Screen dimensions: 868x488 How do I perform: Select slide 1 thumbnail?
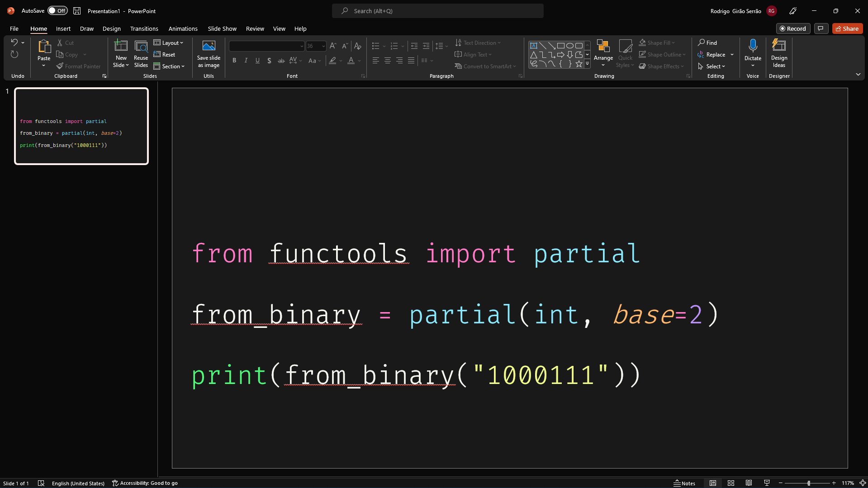[x=81, y=126]
